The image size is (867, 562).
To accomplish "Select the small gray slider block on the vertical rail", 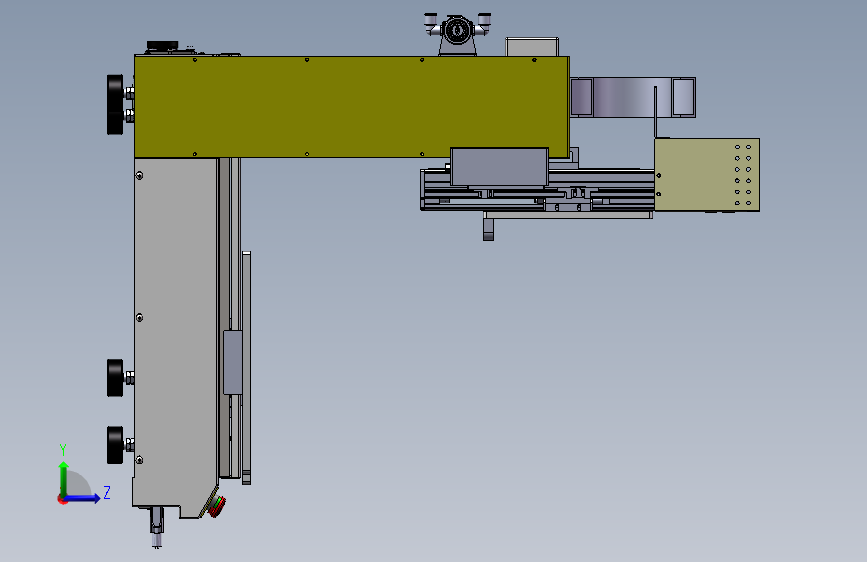I will pyautogui.click(x=232, y=362).
